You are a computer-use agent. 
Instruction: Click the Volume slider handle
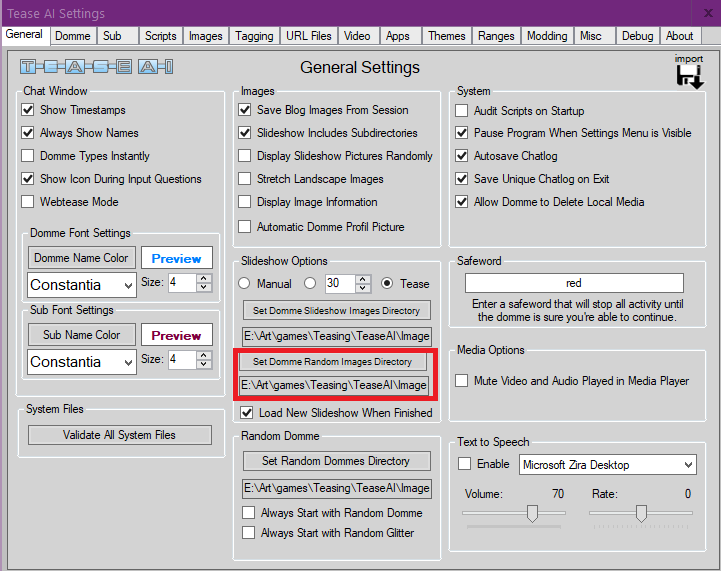pyautogui.click(x=532, y=513)
